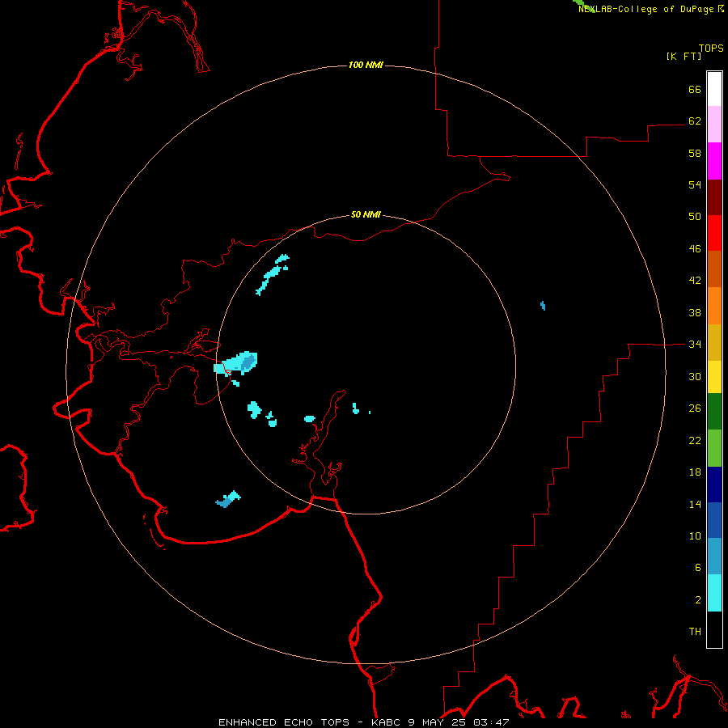Select the cyan swatch at the legend's low end
The width and height of the screenshot is (728, 728).
coord(714,593)
